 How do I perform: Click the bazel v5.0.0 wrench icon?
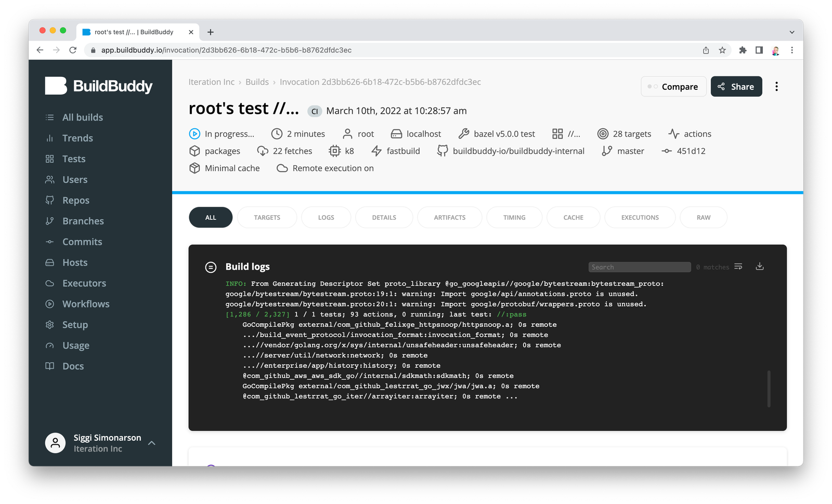pos(464,134)
